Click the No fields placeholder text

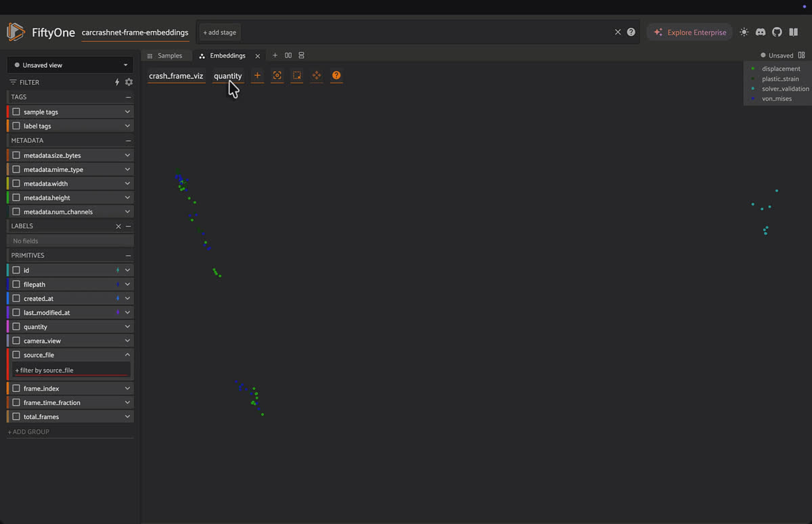pos(26,241)
